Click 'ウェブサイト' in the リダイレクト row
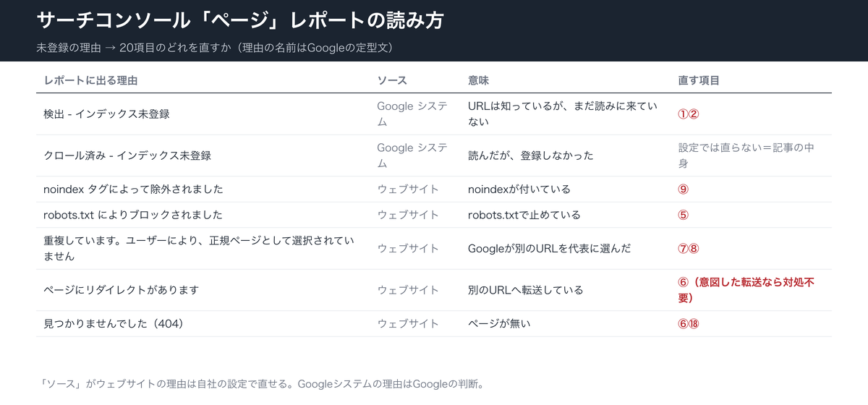Screen dimensions: 868x405 coord(408,290)
